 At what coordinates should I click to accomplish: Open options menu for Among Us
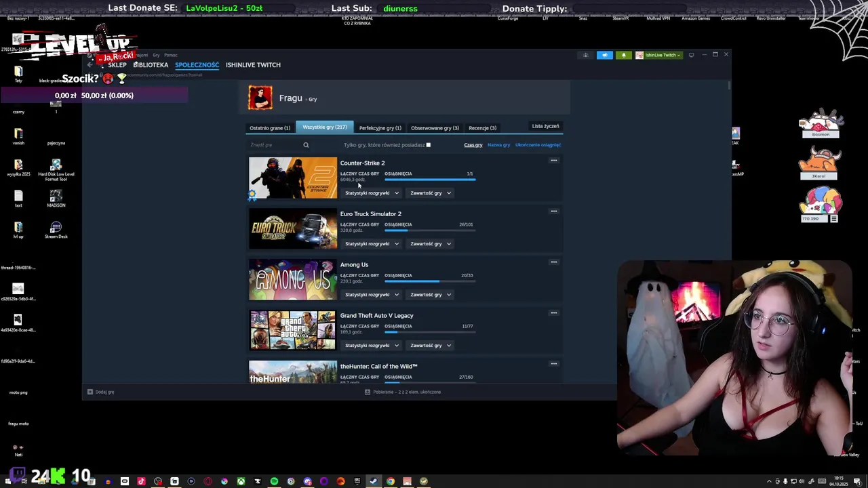pos(554,262)
